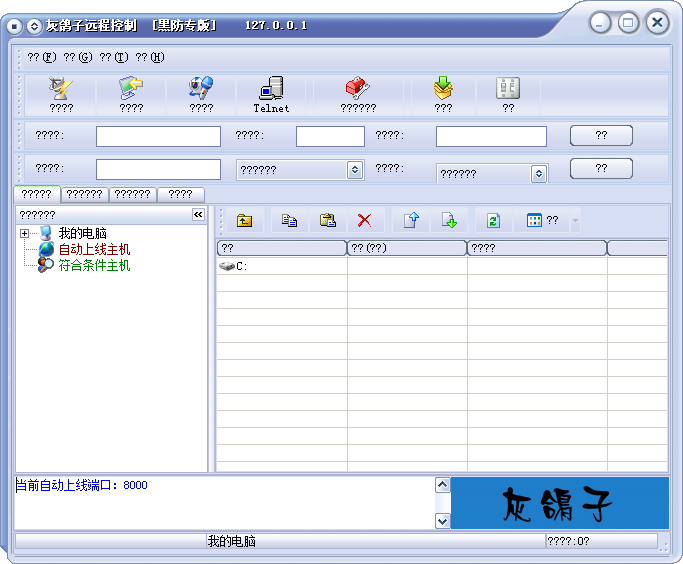
Task: Open the view mode dropdown arrow in the file toolbar
Action: click(575, 220)
